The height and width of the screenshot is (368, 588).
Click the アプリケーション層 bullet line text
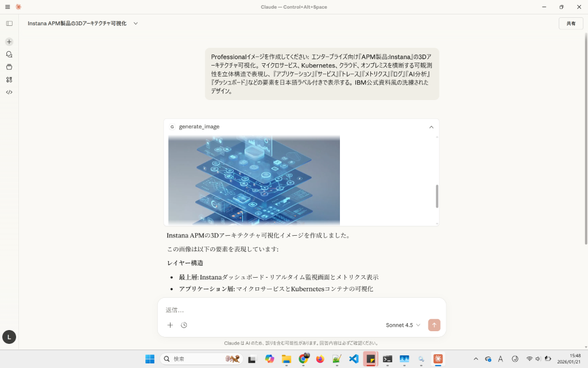276,289
